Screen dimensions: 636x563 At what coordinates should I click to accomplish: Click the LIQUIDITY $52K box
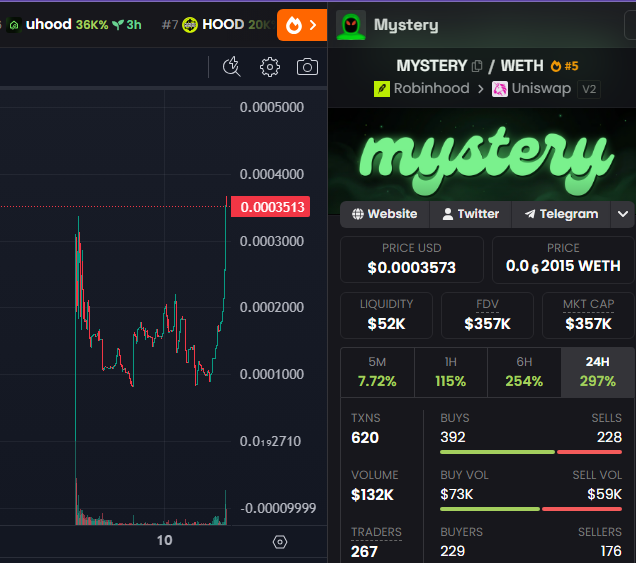pos(386,315)
